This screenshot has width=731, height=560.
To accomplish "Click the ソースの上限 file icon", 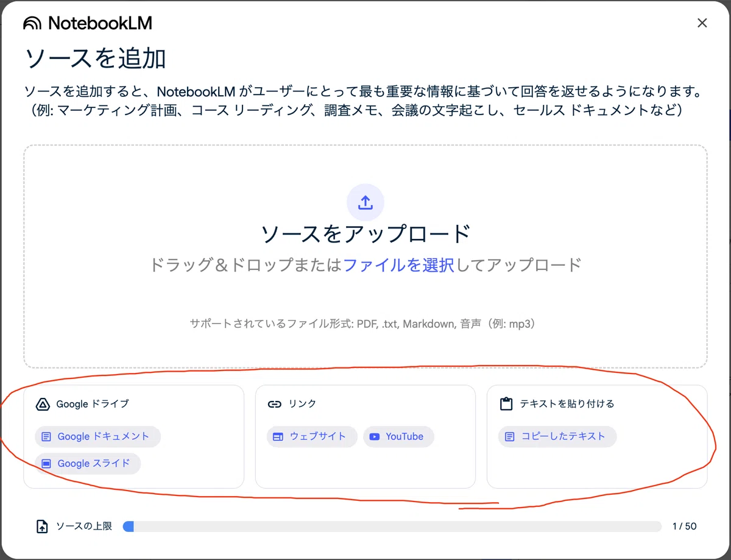I will coord(42,526).
